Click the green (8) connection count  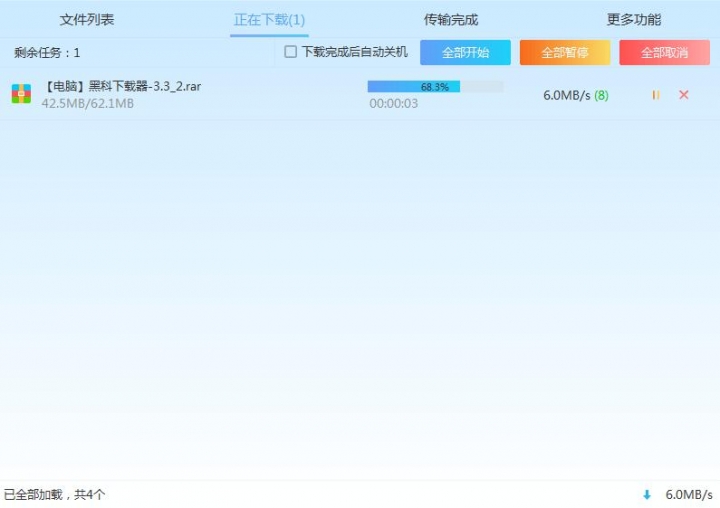(601, 96)
